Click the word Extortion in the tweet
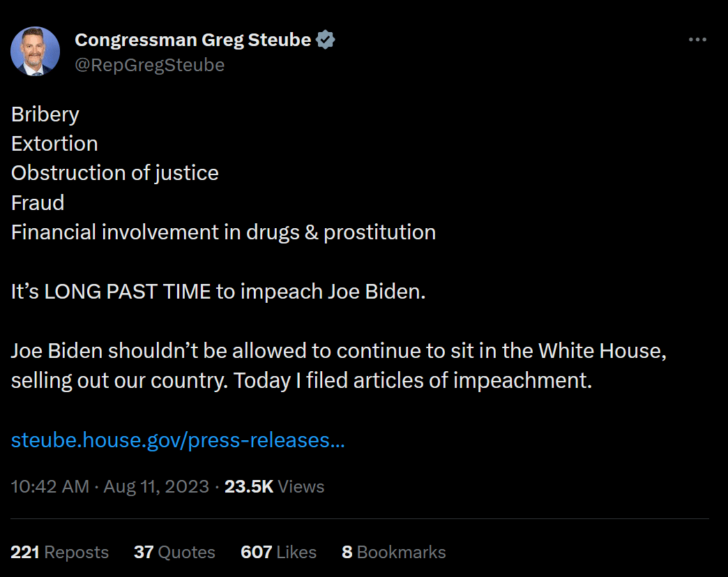Image resolution: width=728 pixels, height=577 pixels. [54, 144]
